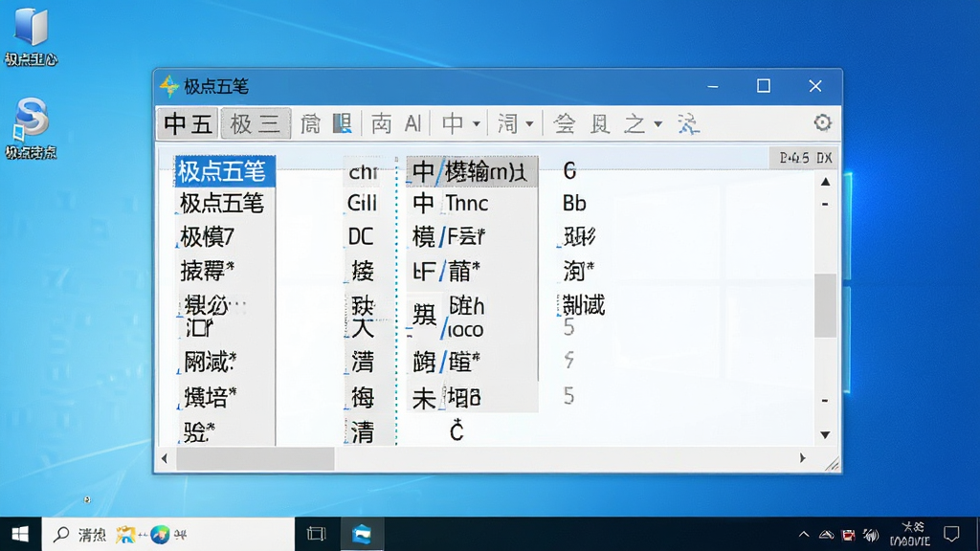This screenshot has height=551, width=980.
Task: Click the AI toolbar button
Action: pyautogui.click(x=412, y=123)
